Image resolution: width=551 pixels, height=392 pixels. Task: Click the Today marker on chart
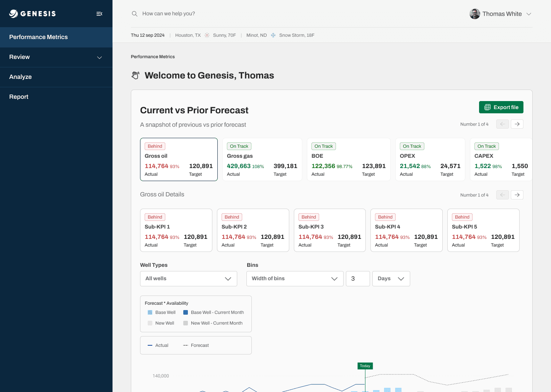365,366
